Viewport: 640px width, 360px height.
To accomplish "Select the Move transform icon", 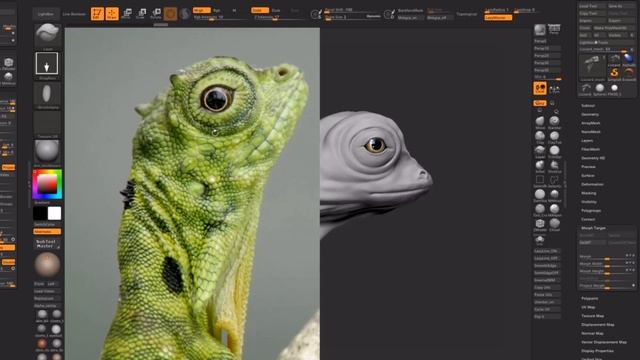I will click(127, 14).
